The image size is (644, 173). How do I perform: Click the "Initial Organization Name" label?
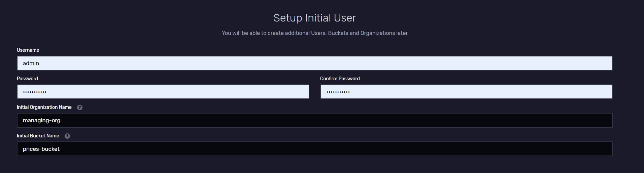click(44, 107)
